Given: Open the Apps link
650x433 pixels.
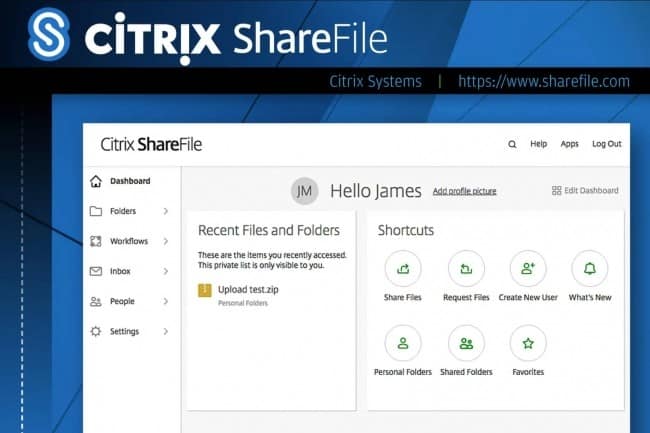Looking at the screenshot, I should click(570, 144).
